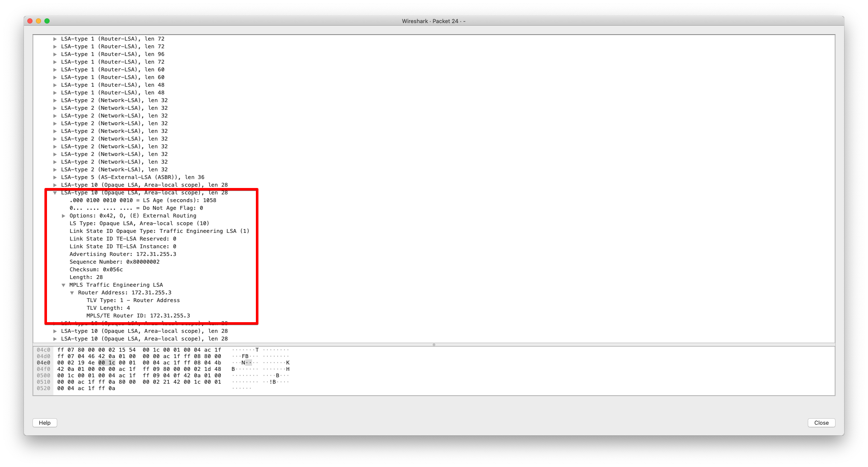
Task: Click the Close button
Action: coord(821,423)
